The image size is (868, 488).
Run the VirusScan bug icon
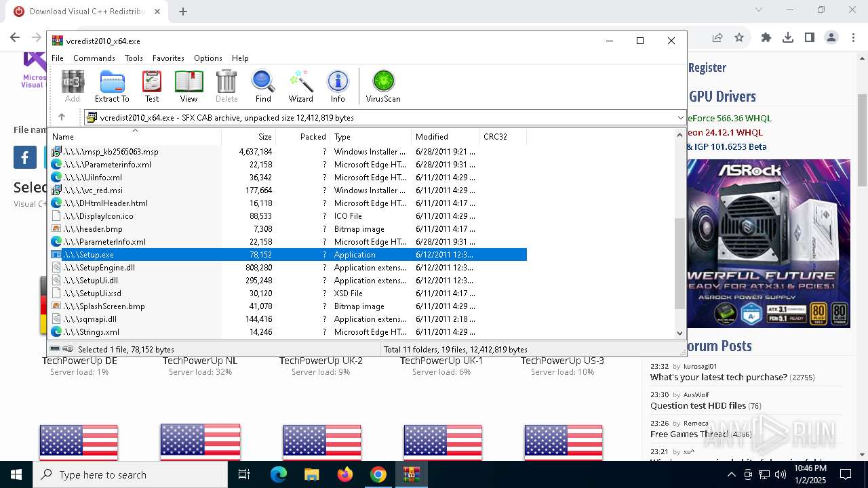pos(383,86)
